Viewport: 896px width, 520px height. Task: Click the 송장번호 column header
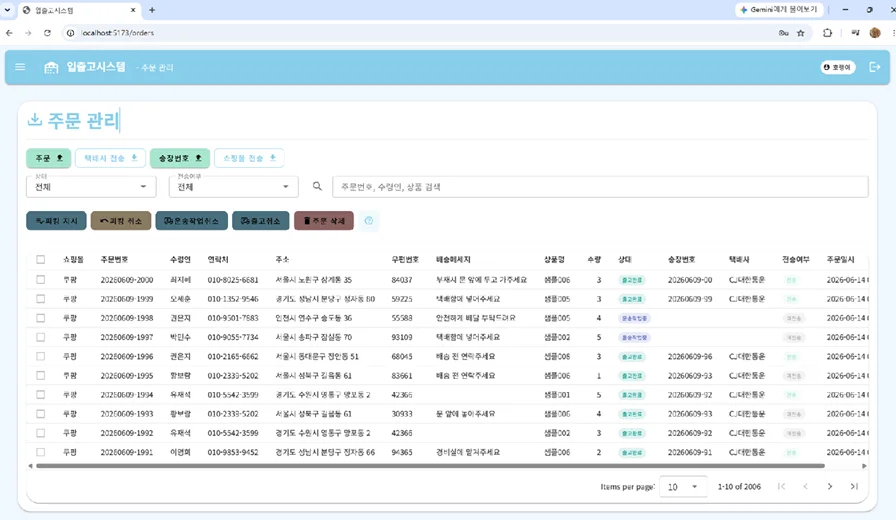(x=682, y=259)
